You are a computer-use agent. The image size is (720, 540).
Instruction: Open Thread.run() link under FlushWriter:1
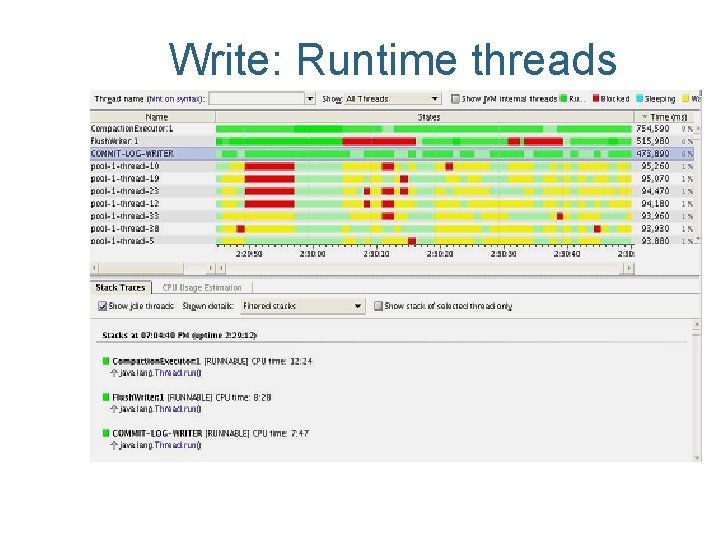pos(178,409)
